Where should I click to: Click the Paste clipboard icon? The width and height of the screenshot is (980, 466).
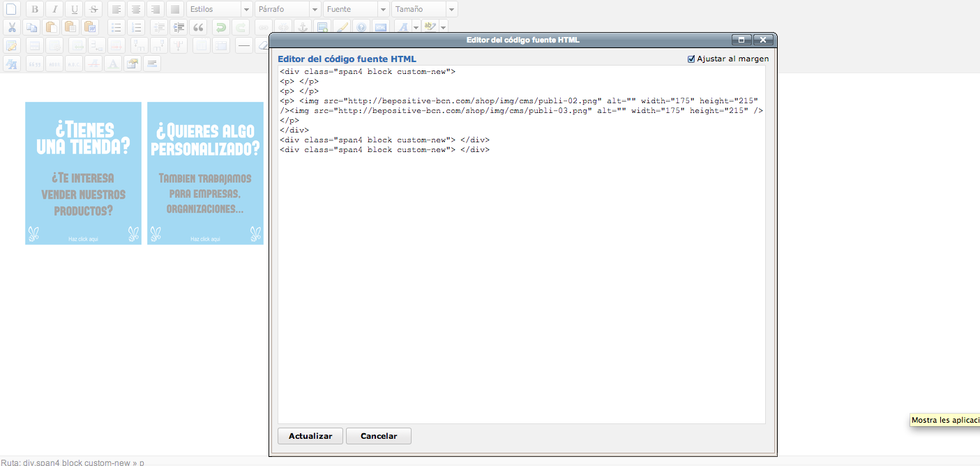point(51,27)
